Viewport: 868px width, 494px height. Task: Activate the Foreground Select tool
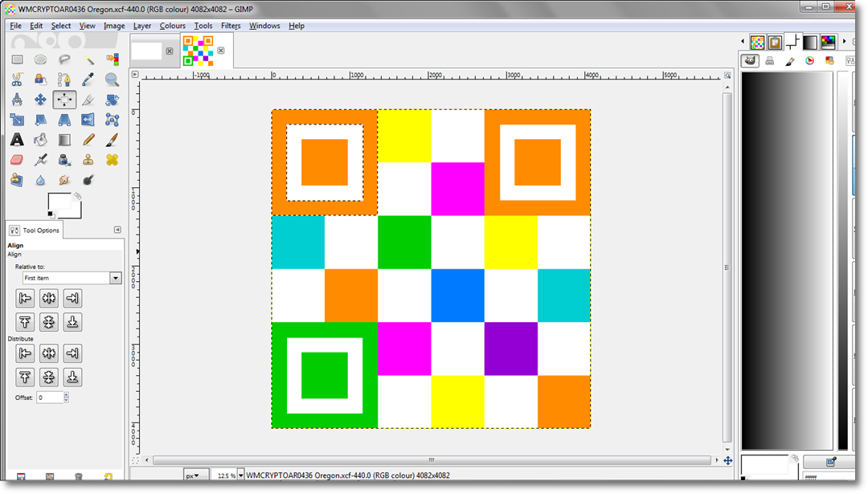tap(40, 80)
